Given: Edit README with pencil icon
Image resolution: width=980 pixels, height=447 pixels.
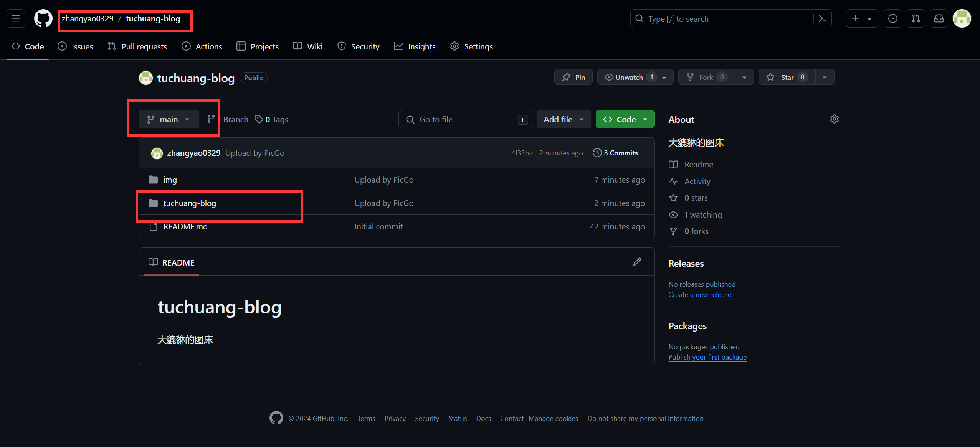Looking at the screenshot, I should tap(637, 262).
